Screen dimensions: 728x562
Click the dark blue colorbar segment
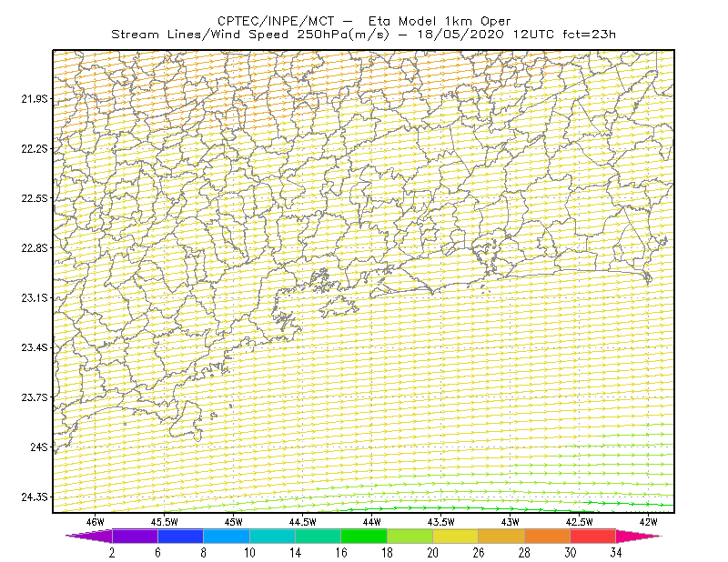pos(180,536)
